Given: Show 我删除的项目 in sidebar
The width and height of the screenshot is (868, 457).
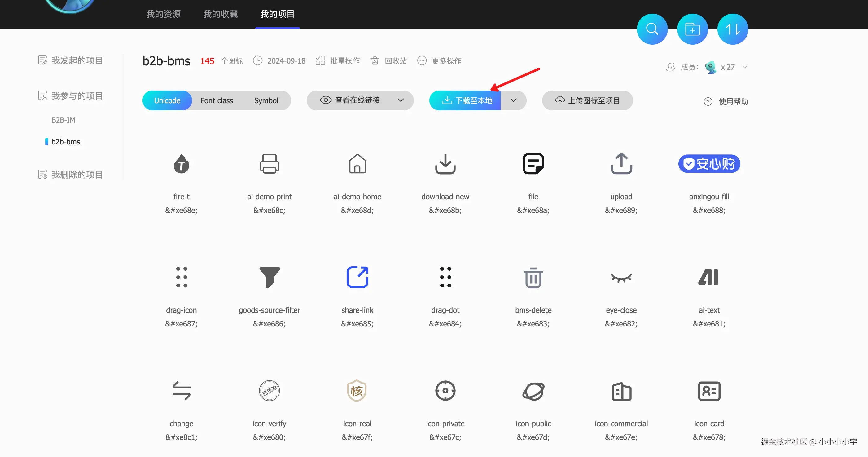Looking at the screenshot, I should click(70, 174).
